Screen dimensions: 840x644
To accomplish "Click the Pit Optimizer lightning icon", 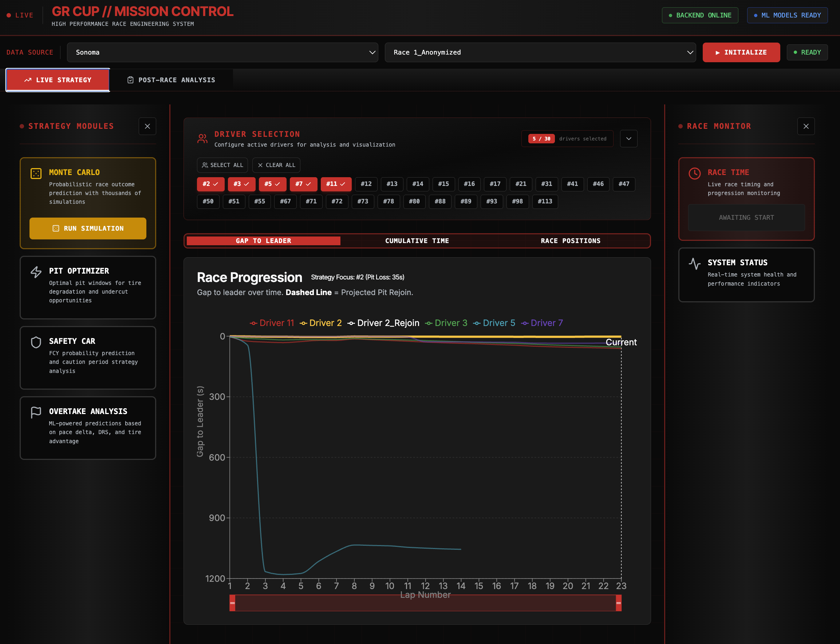I will click(x=36, y=272).
